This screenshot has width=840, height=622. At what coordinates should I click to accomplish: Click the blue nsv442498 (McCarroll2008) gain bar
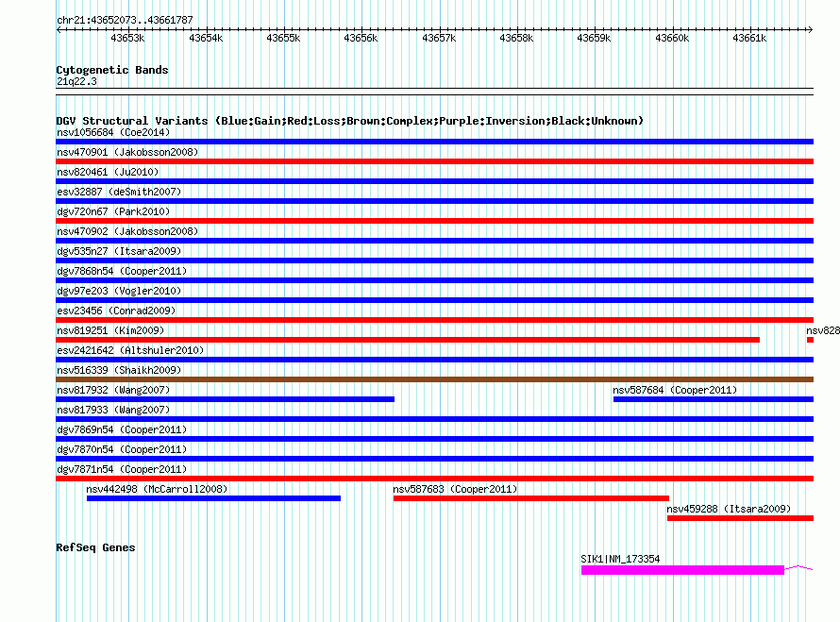pyautogui.click(x=213, y=498)
